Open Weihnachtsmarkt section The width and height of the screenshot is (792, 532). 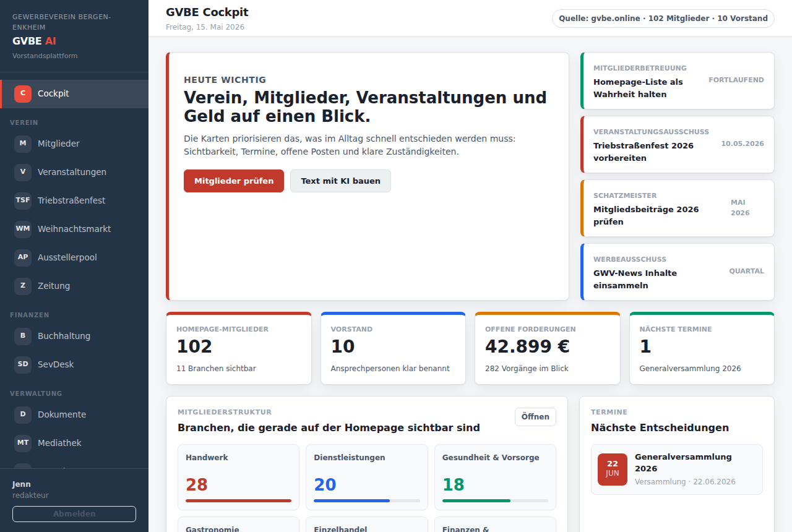pyautogui.click(x=74, y=229)
